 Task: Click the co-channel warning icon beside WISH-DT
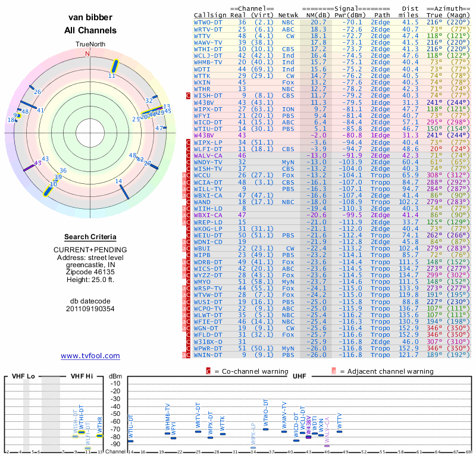(x=189, y=95)
